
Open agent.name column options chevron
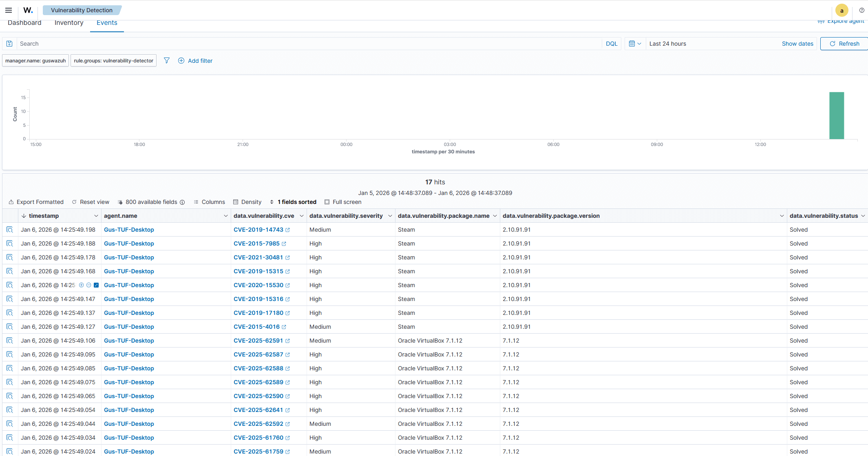(225, 216)
